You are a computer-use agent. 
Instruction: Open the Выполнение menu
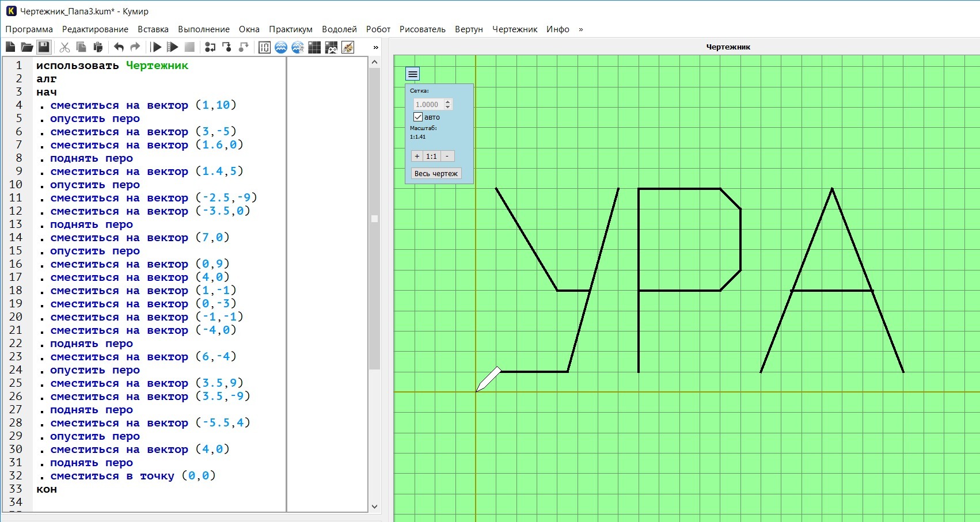coord(204,29)
